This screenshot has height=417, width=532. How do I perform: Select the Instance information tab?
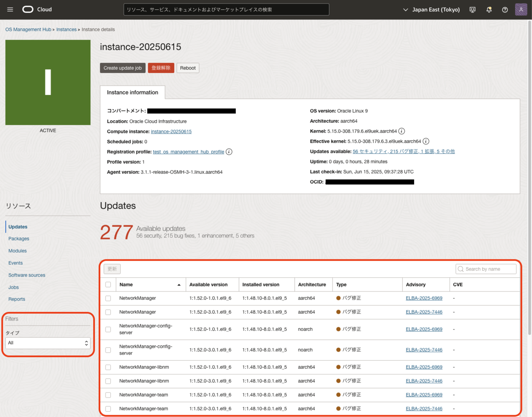[133, 92]
